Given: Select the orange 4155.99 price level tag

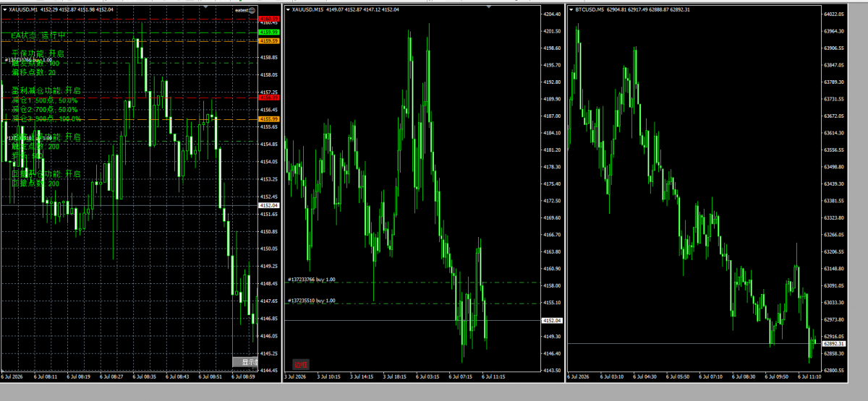Looking at the screenshot, I should [268, 118].
